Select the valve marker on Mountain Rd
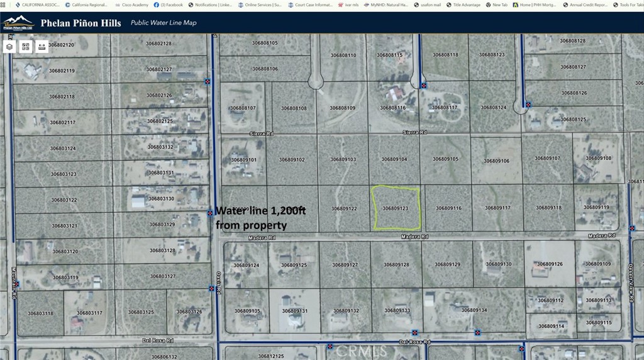Image resolution: width=644 pixels, height=360 pixels. (16, 284)
